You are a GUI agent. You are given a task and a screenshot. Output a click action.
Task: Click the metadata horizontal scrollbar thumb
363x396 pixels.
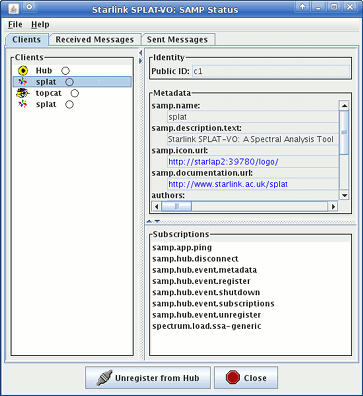coord(177,206)
